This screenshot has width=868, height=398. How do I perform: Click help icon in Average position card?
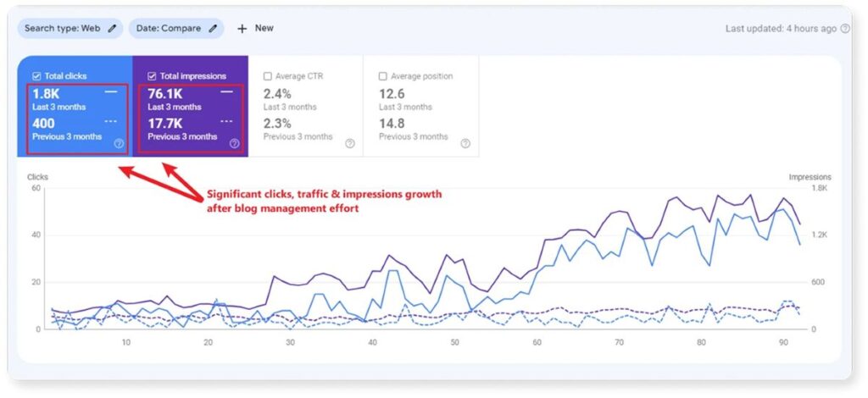(465, 144)
